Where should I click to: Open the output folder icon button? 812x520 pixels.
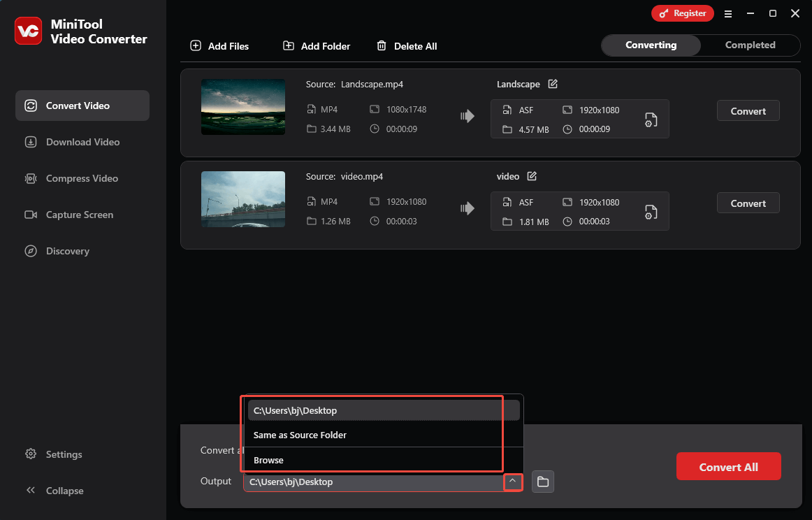543,482
